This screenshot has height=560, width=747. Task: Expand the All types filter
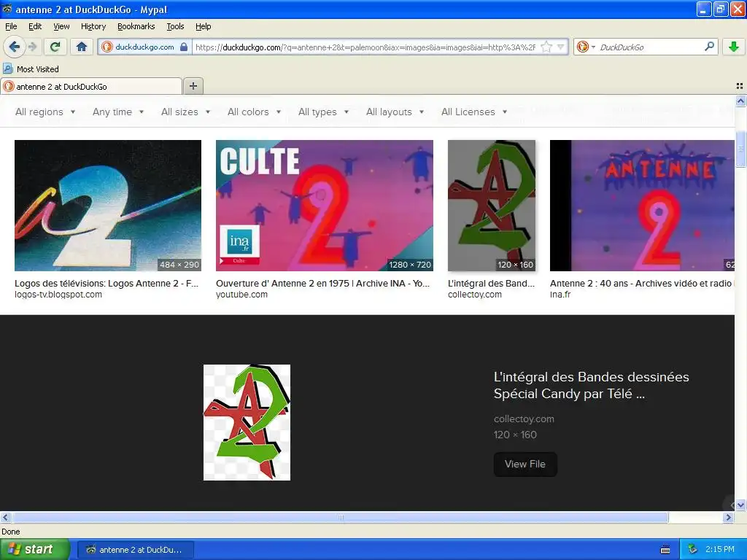click(x=323, y=112)
